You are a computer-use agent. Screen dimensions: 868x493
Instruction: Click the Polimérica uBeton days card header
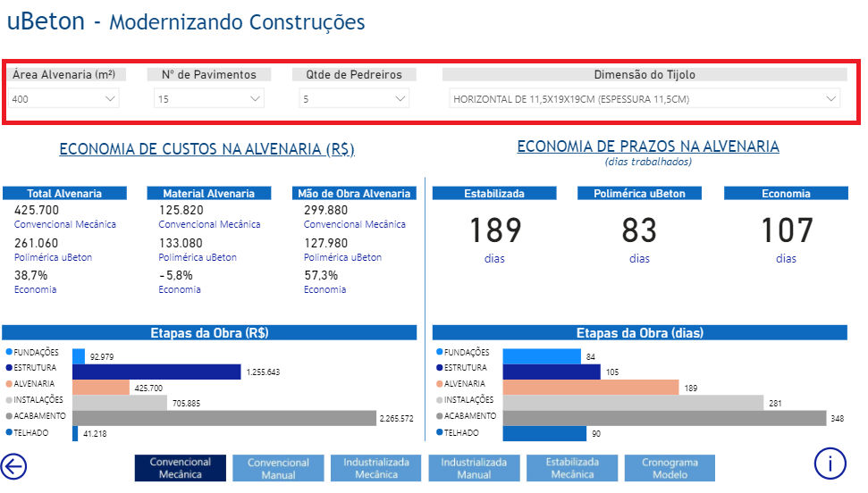pyautogui.click(x=639, y=193)
